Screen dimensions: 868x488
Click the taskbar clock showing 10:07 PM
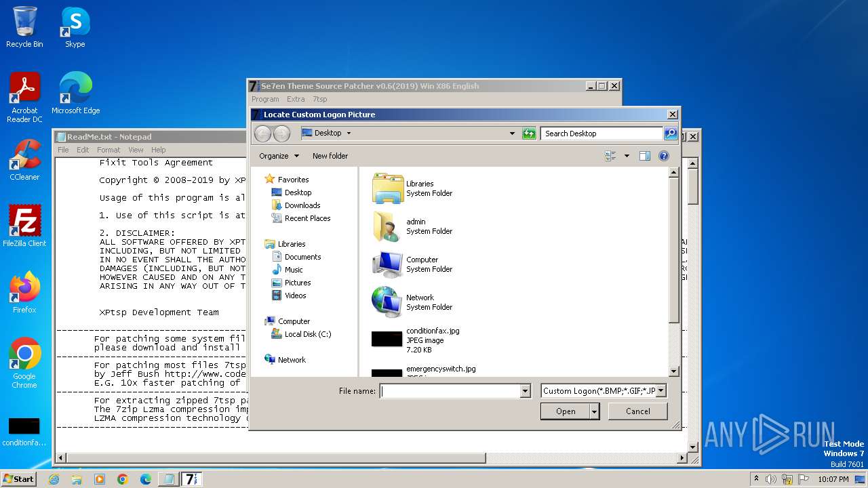point(833,479)
